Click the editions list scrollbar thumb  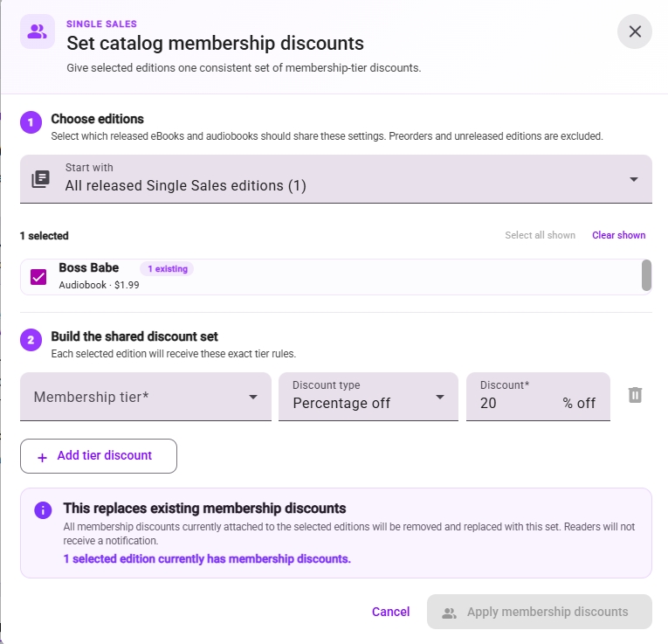(646, 275)
